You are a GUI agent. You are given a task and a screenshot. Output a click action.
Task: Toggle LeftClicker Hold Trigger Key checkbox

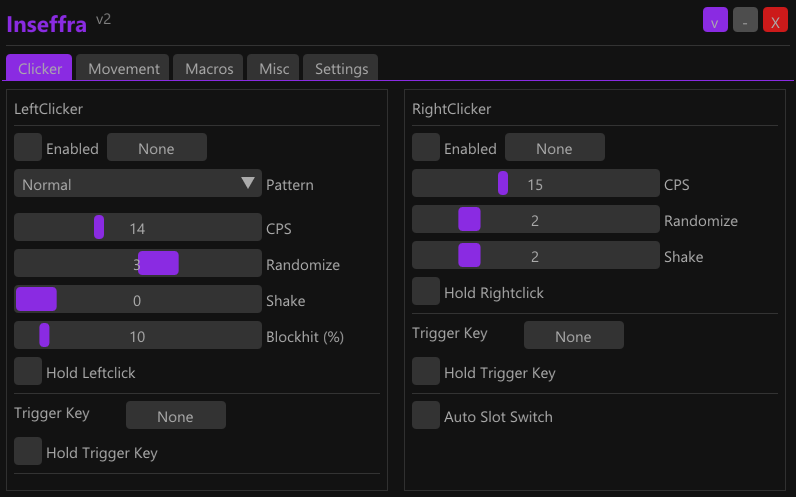(x=28, y=452)
